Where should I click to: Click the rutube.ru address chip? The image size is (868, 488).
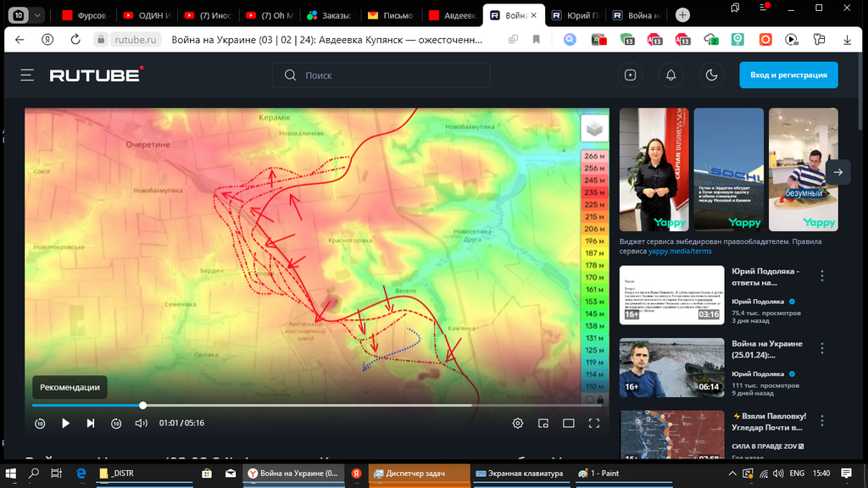pyautogui.click(x=135, y=40)
